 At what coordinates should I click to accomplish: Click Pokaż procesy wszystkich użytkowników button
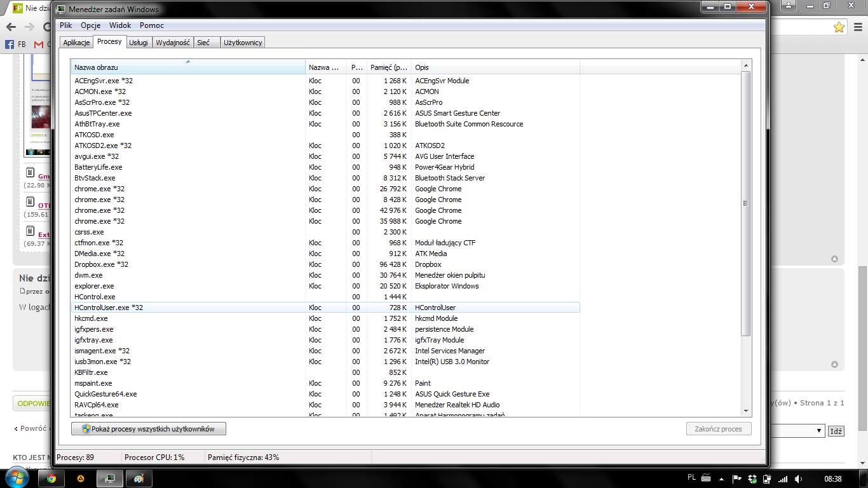(x=149, y=429)
